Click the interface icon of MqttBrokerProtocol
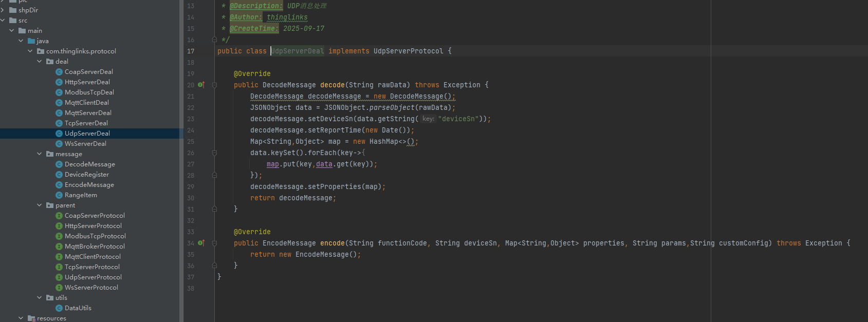 59,247
